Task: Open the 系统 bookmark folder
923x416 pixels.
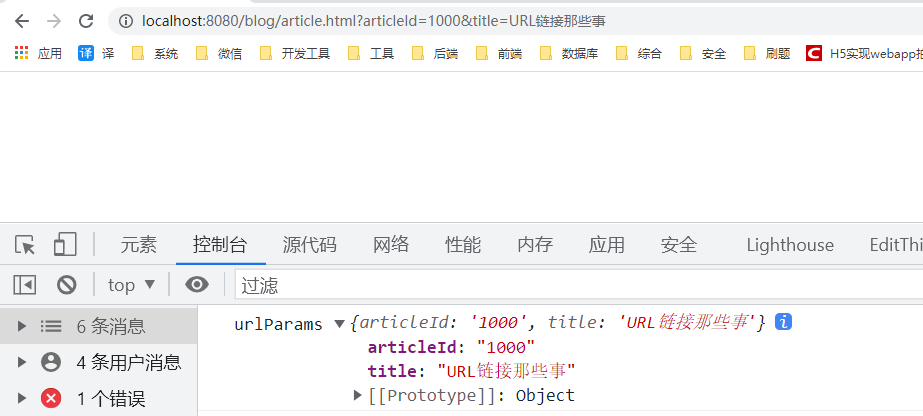Action: pyautogui.click(x=155, y=54)
